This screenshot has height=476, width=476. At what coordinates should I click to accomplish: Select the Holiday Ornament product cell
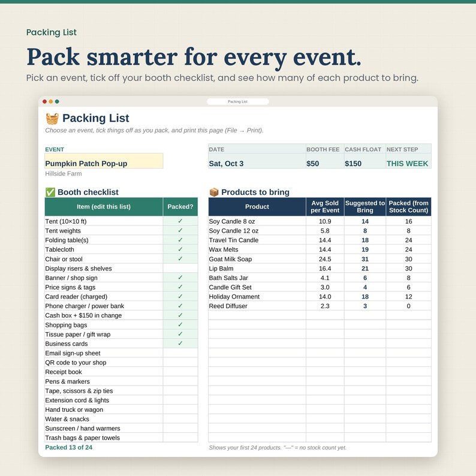(257, 296)
